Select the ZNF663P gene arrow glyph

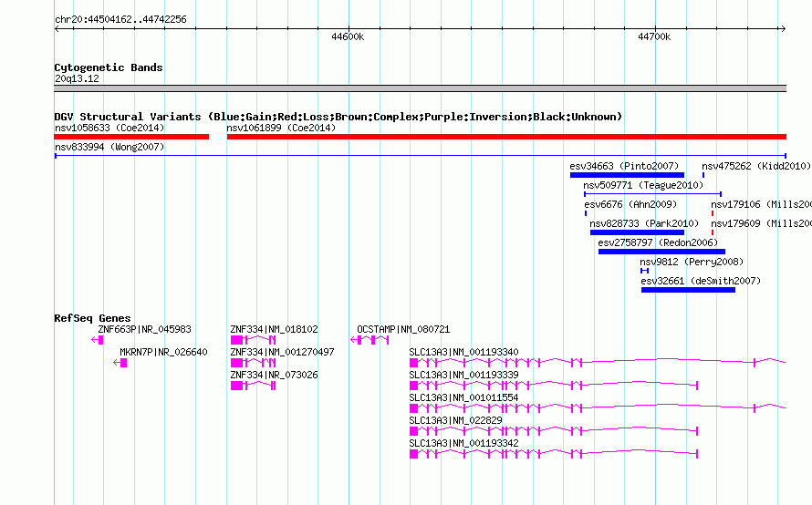point(98,340)
